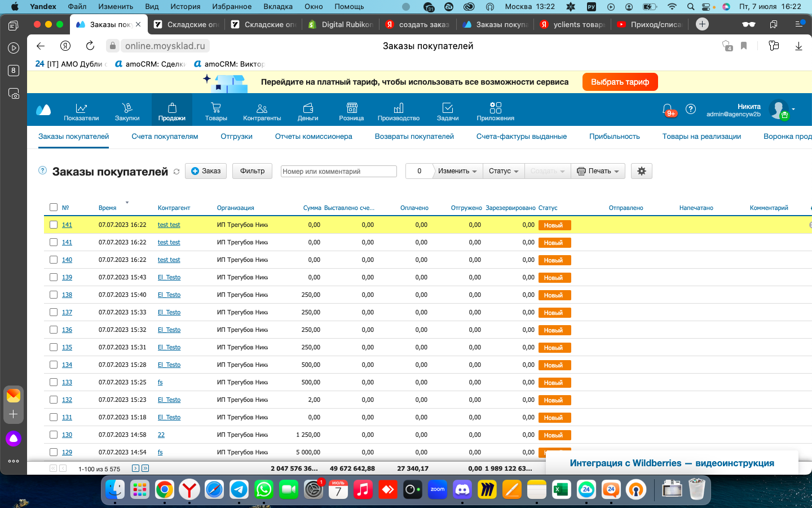Switch to Отчеты комиссионера tab
This screenshot has height=508, width=812.
314,137
